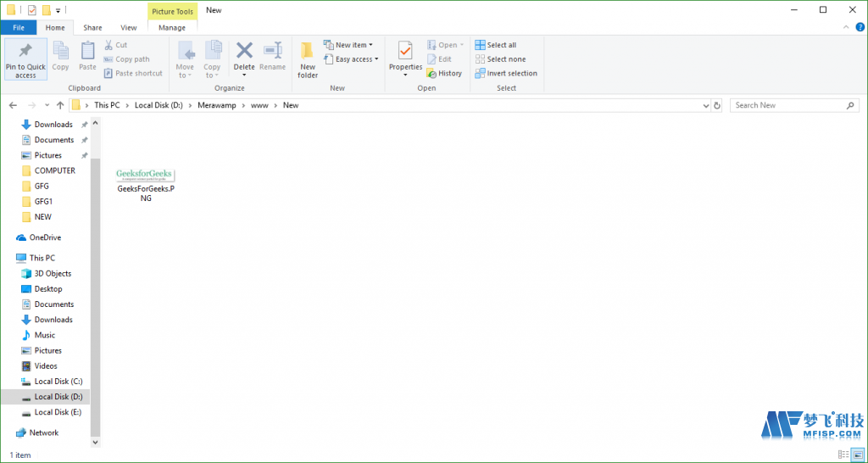Image resolution: width=868 pixels, height=463 pixels.
Task: Open Music in navigation pane
Action: pos(44,335)
